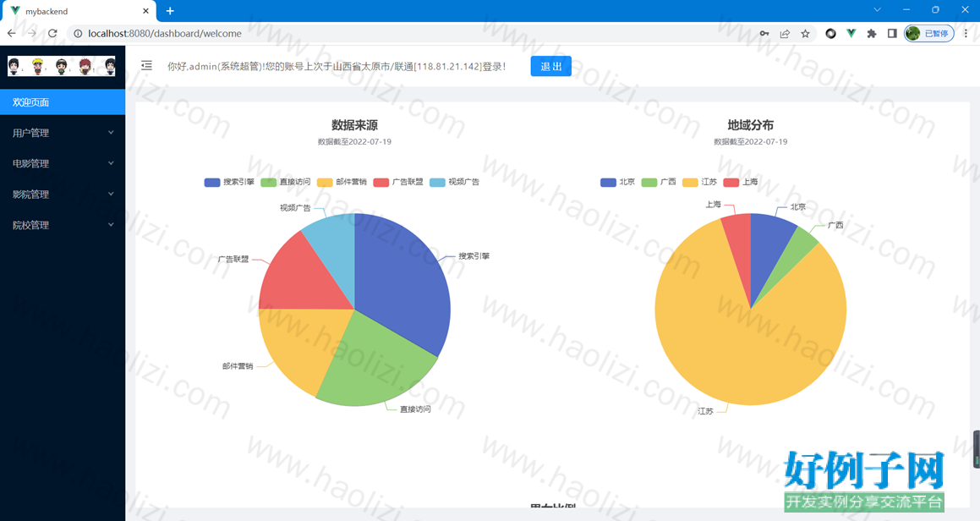
Task: Open the share page icon in address bar
Action: tap(785, 34)
